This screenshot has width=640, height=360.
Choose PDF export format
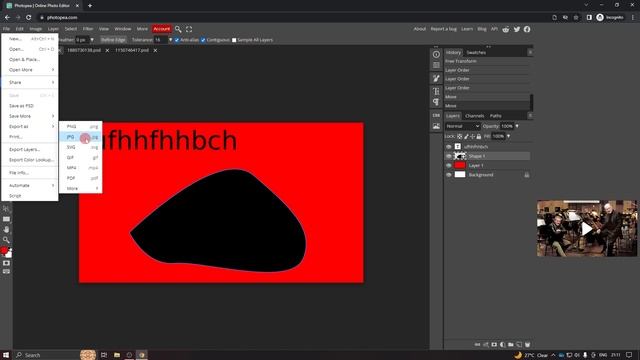pyautogui.click(x=81, y=178)
